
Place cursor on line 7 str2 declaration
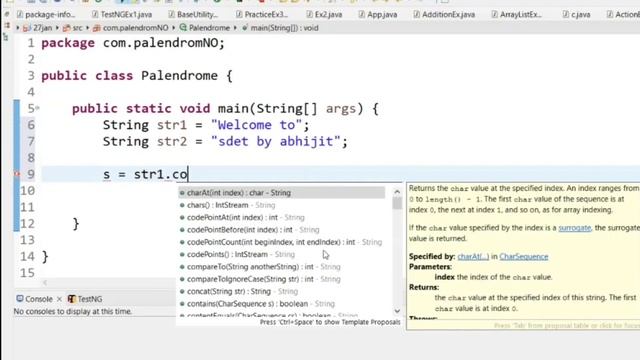click(225, 142)
